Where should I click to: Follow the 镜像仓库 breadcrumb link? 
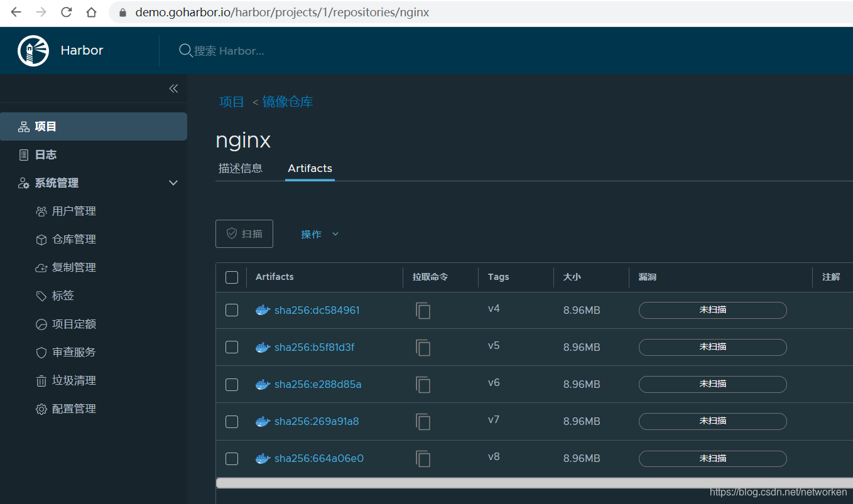288,102
